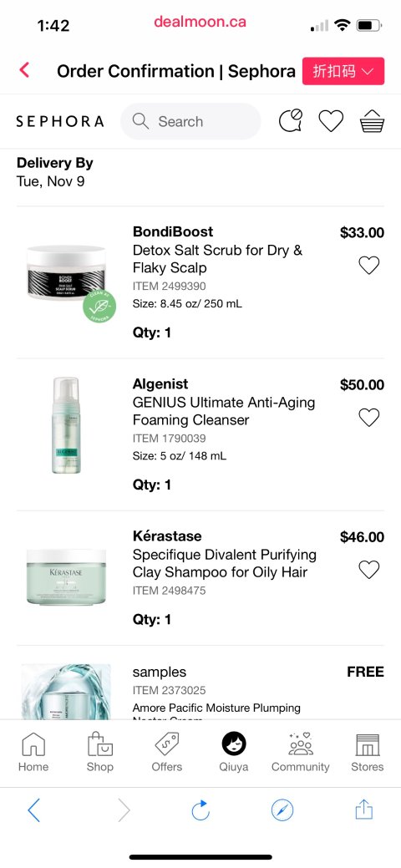Open the Offers tab
401x868 pixels.
[167, 752]
